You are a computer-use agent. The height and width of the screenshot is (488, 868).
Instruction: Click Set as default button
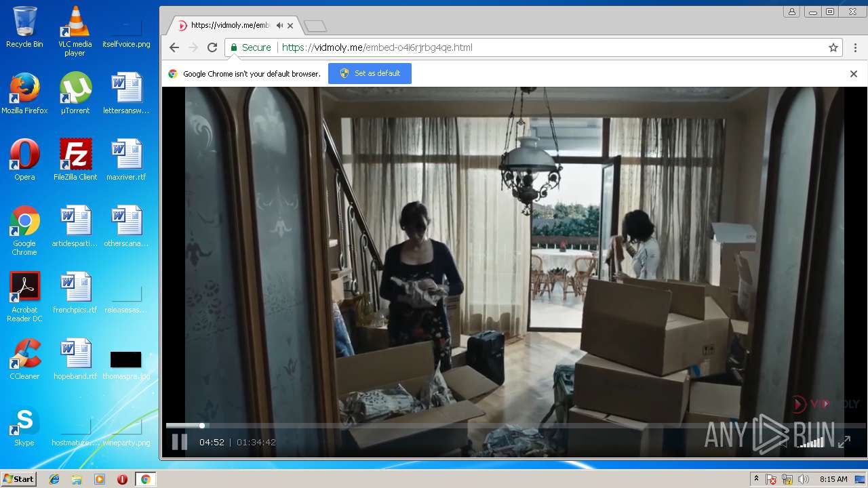coord(370,73)
